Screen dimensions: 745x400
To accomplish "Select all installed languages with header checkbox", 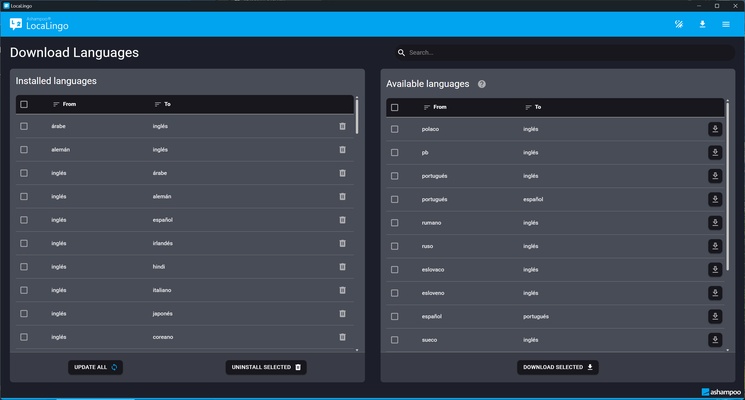I will point(24,104).
